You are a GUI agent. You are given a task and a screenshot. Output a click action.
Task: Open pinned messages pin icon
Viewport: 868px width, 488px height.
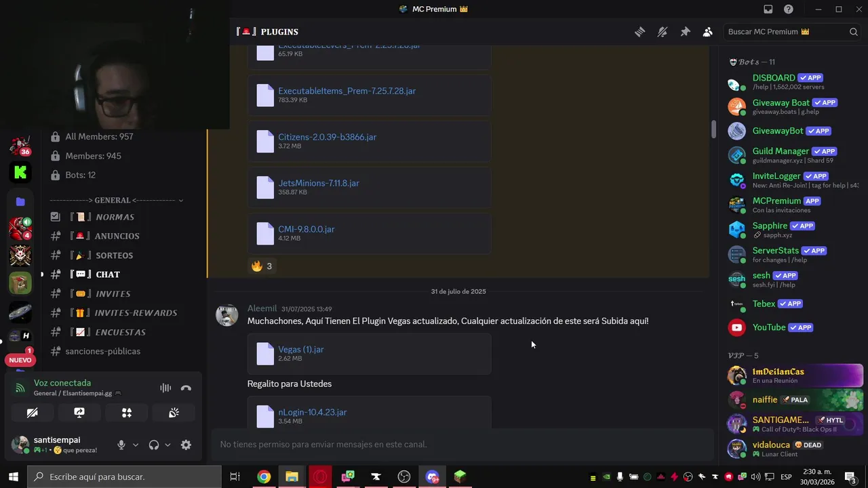(685, 32)
